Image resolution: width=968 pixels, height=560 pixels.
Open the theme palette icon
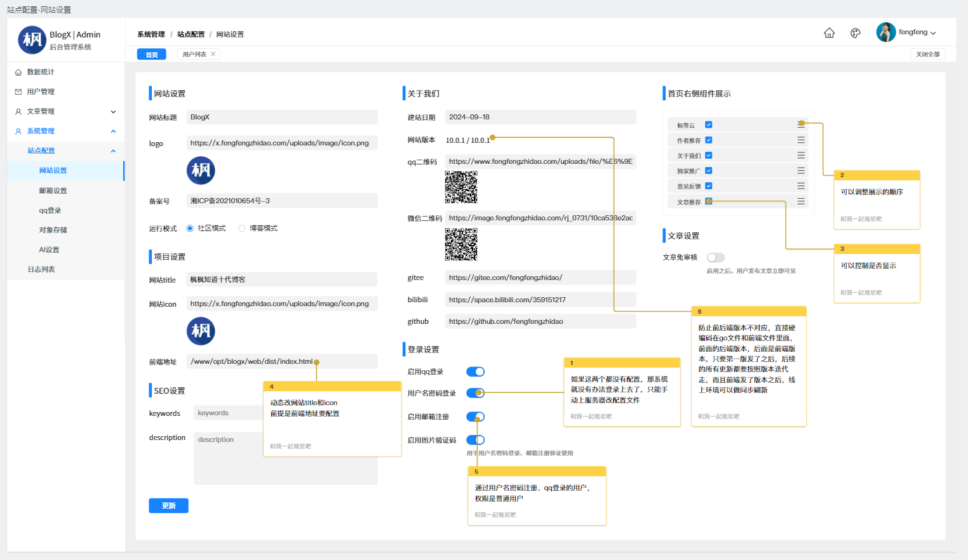pyautogui.click(x=856, y=33)
